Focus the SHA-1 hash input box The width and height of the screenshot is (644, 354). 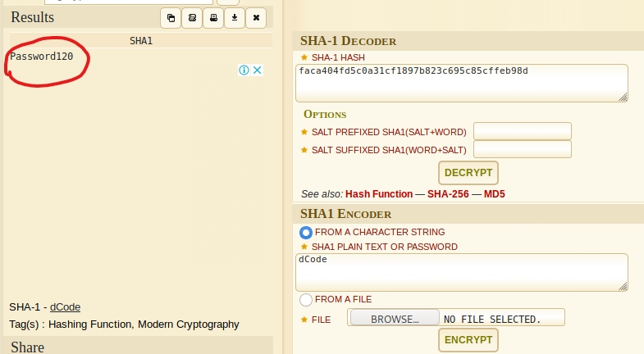click(x=461, y=84)
